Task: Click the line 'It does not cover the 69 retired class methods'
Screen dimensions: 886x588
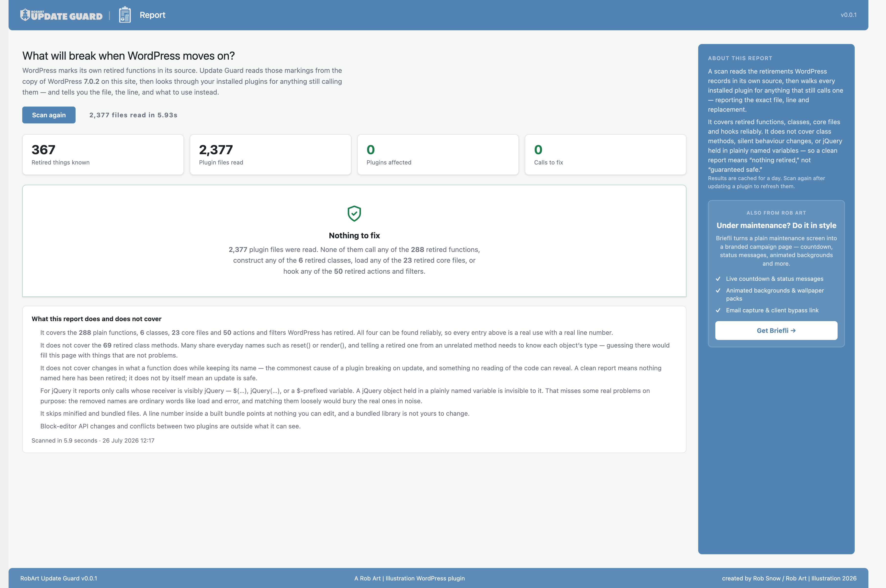Action: [355, 350]
